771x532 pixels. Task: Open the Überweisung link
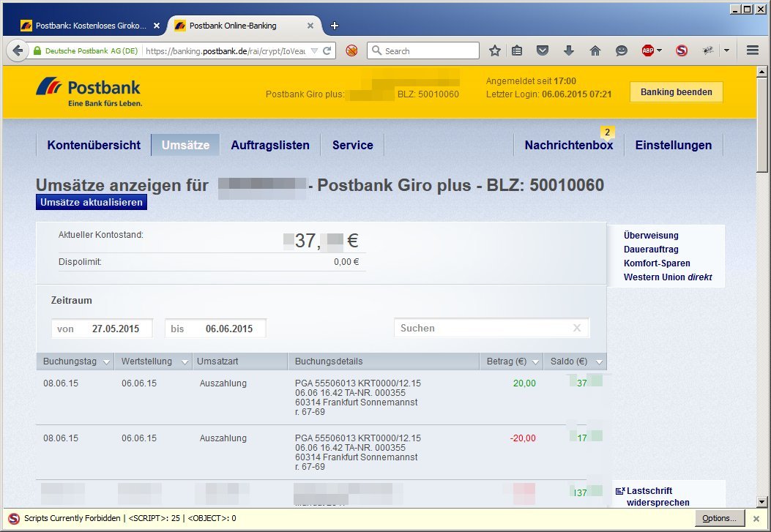[x=650, y=236]
